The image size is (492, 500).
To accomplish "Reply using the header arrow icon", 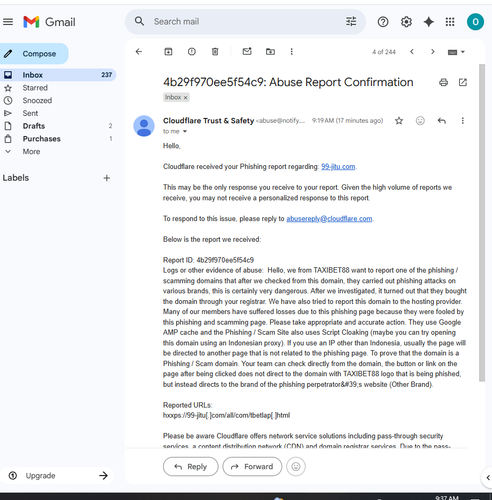I will point(442,121).
